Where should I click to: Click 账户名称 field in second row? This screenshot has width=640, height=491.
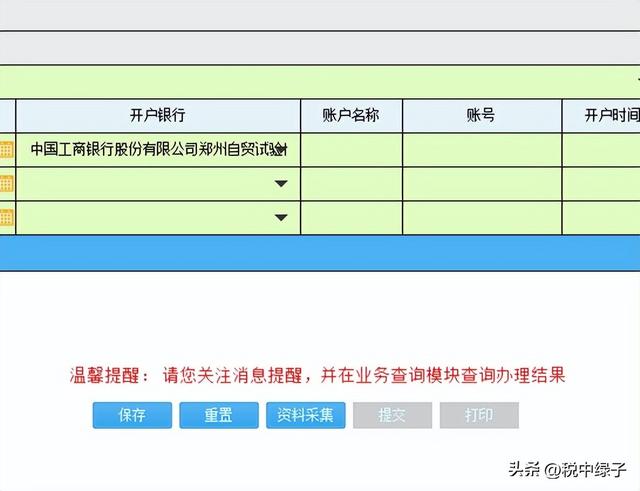[351, 184]
